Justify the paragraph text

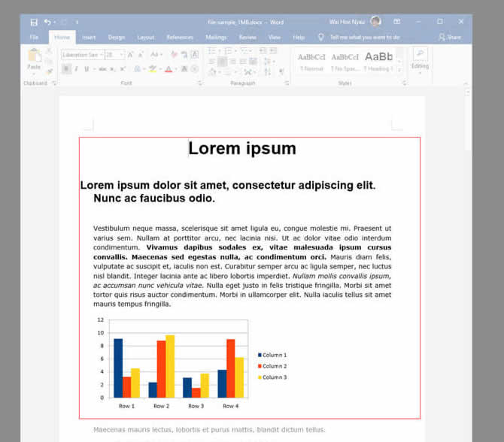click(x=243, y=62)
